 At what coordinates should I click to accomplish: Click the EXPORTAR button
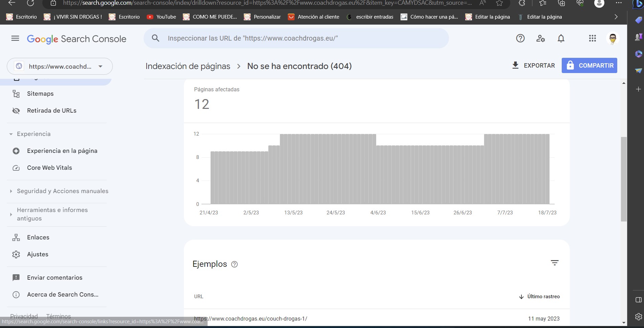(533, 65)
